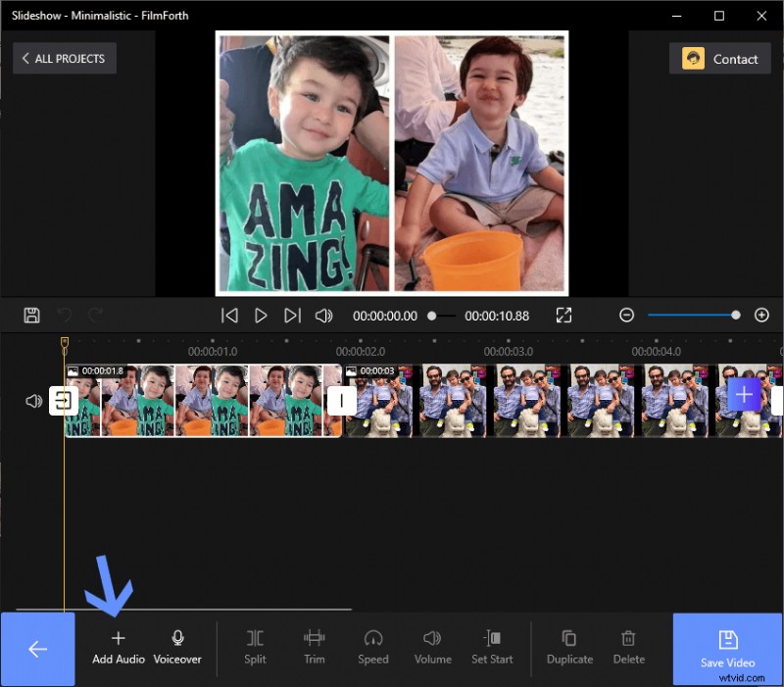Viewport: 784px width, 687px height.
Task: Record a Voiceover
Action: click(177, 648)
